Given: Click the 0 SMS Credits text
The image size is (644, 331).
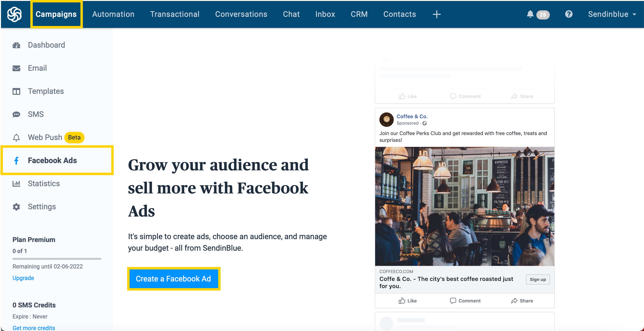Looking at the screenshot, I should coord(34,305).
